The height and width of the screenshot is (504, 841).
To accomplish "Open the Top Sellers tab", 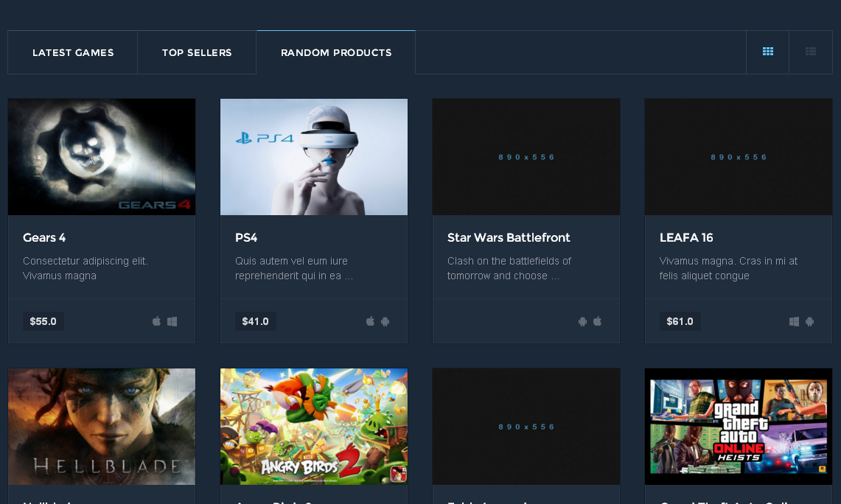I will tap(197, 52).
